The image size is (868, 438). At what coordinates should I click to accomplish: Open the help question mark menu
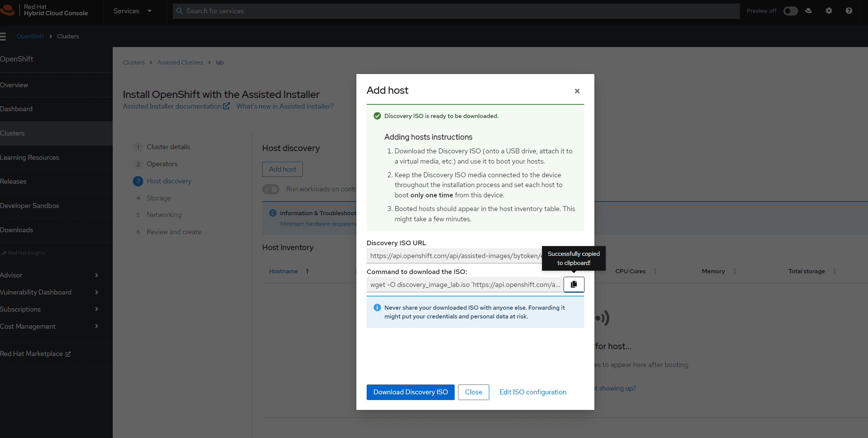click(x=849, y=11)
